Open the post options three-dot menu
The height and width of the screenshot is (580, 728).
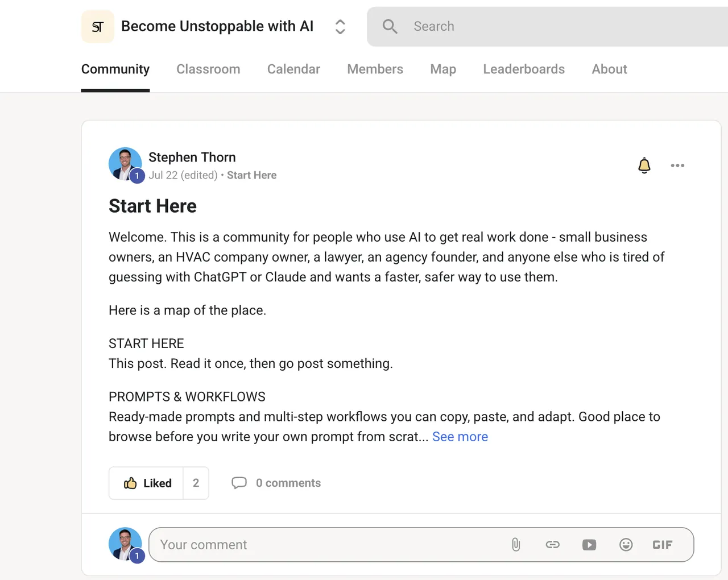[x=677, y=165]
